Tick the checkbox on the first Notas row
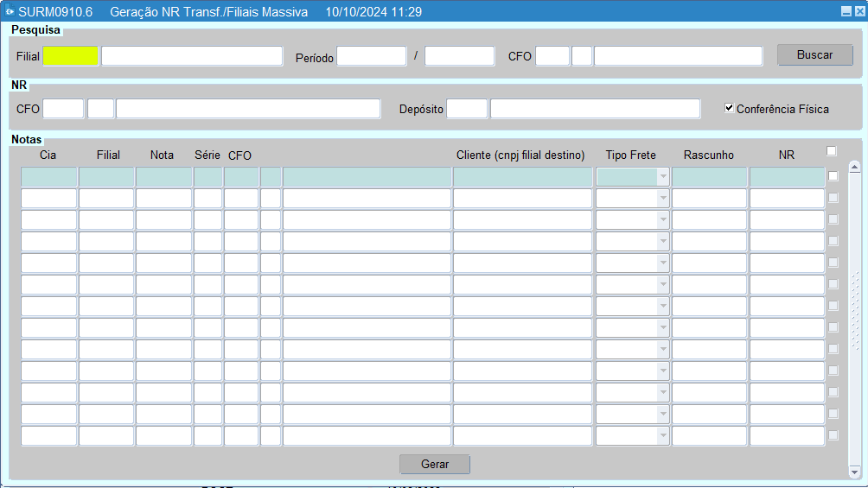 (x=833, y=176)
